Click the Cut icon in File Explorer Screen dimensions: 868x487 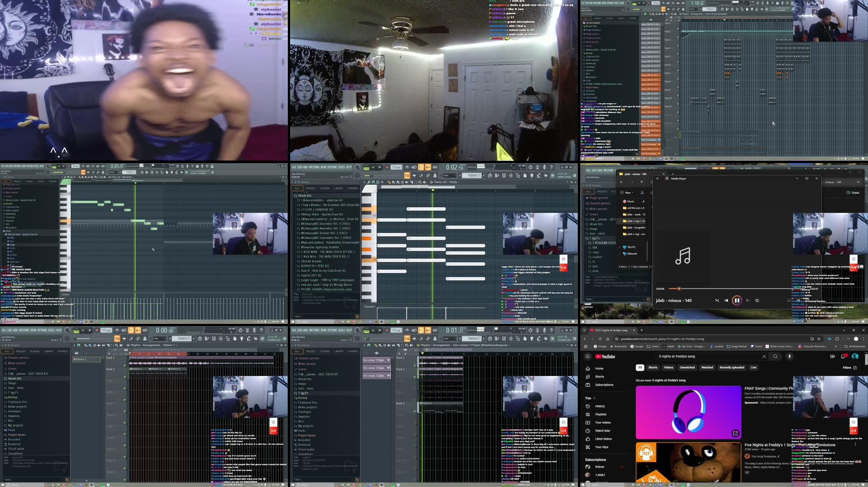tap(642, 193)
